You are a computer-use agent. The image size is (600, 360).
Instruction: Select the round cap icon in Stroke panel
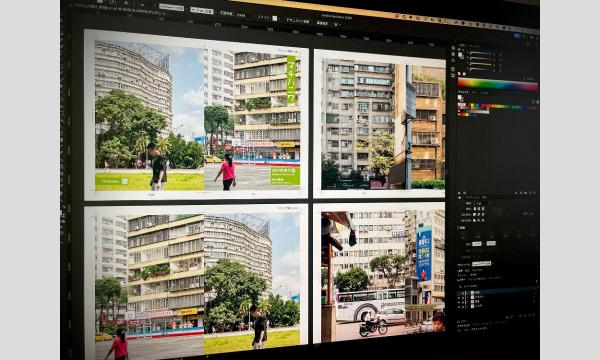tap(479, 209)
